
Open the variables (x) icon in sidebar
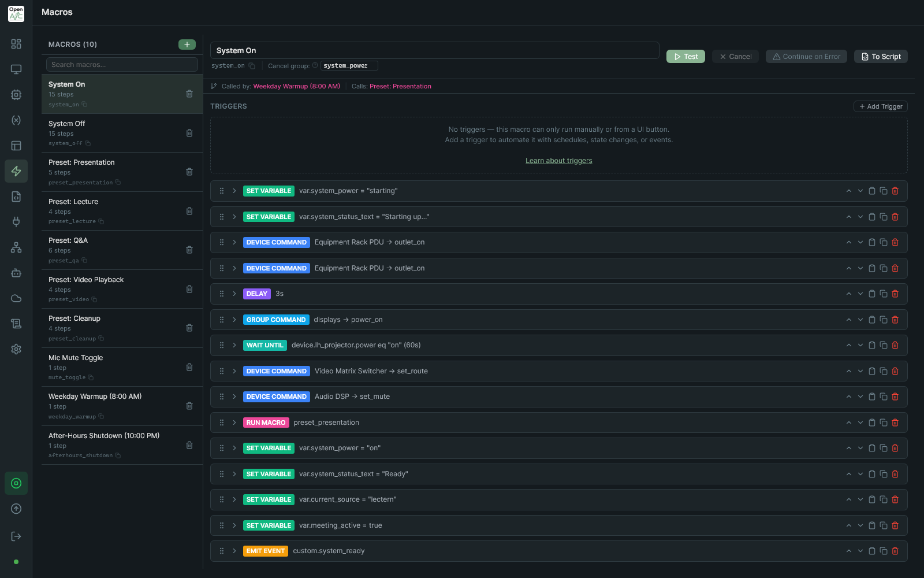16,120
